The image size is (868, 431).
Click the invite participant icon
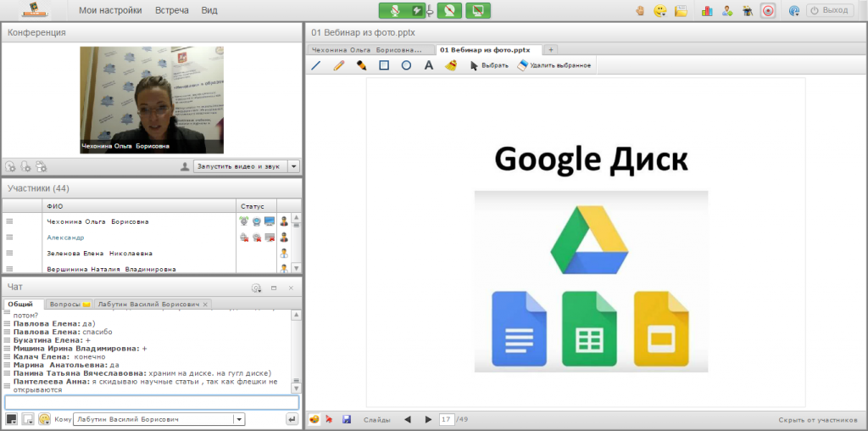tap(727, 10)
